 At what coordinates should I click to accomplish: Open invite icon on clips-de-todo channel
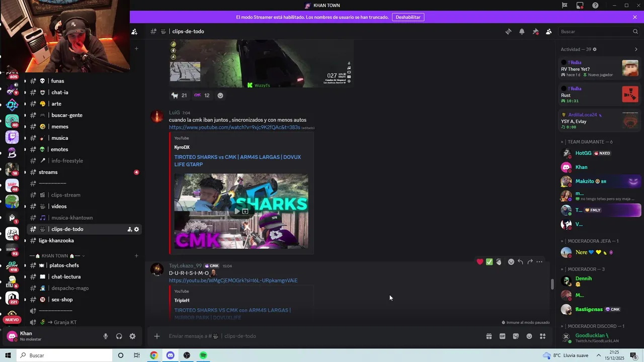(129, 229)
